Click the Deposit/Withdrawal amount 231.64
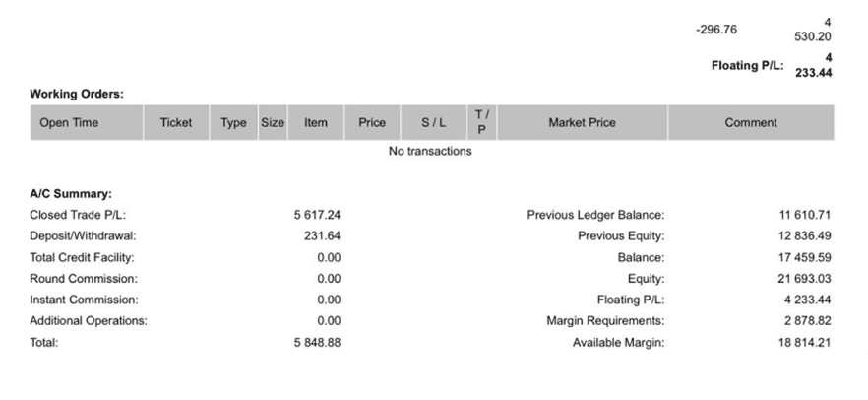 (x=323, y=235)
